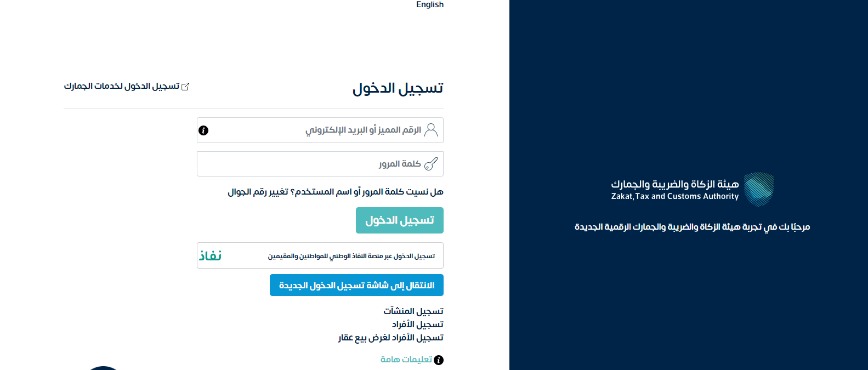Focus the password (كلمة المرور) field
Viewport: 868px width, 370px height.
pos(313,164)
